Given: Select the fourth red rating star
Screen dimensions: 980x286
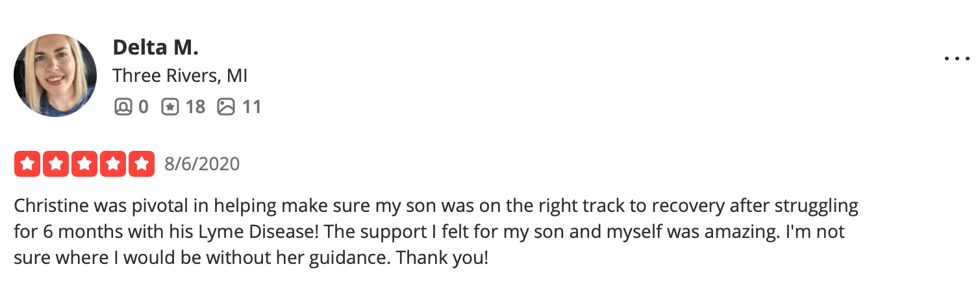Looking at the screenshot, I should [x=113, y=164].
